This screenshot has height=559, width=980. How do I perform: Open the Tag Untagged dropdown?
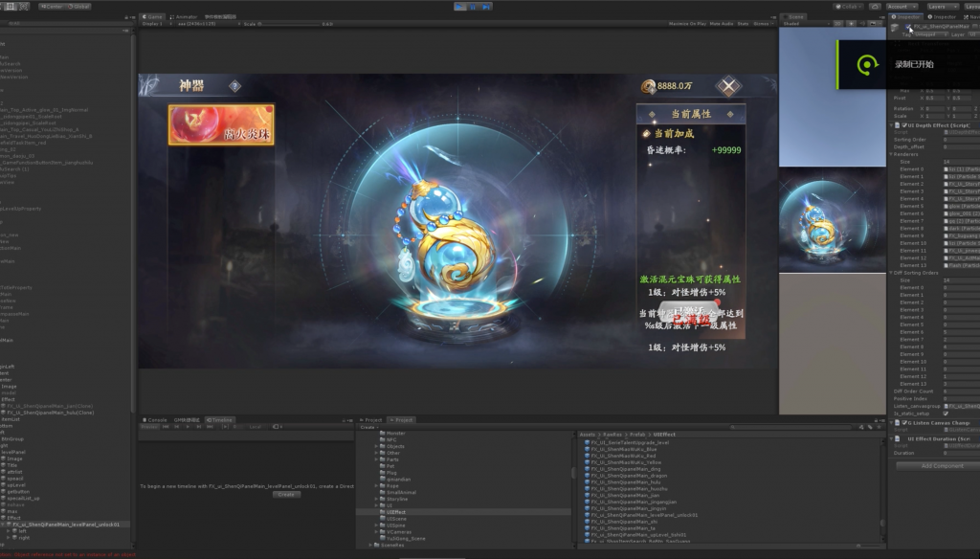[931, 34]
